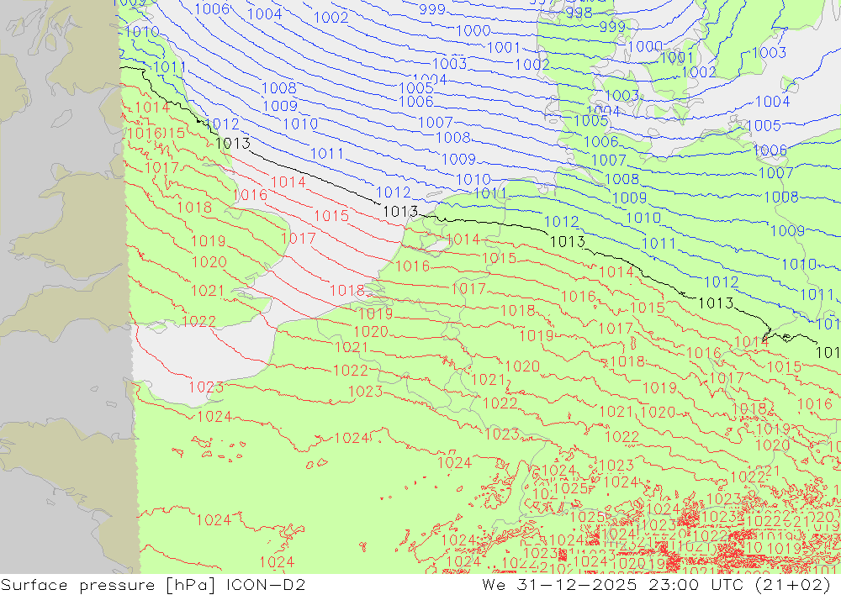Image resolution: width=841 pixels, height=616 pixels.
Task: Select the '[hPa]' unit label in caption
Action: click(x=189, y=585)
